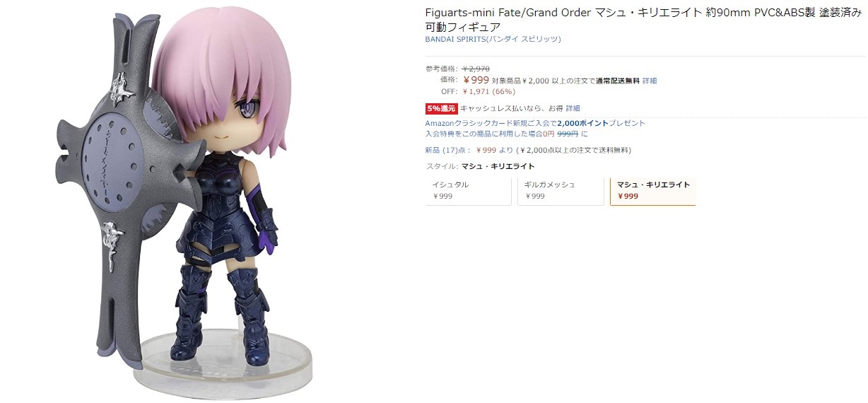Open the BANDAI SPIRITS brand link
868x403 pixels.
click(x=493, y=40)
